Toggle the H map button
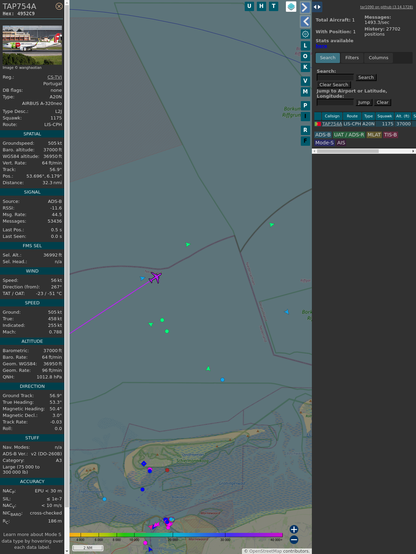The height and width of the screenshot is (554, 416). (x=261, y=6)
